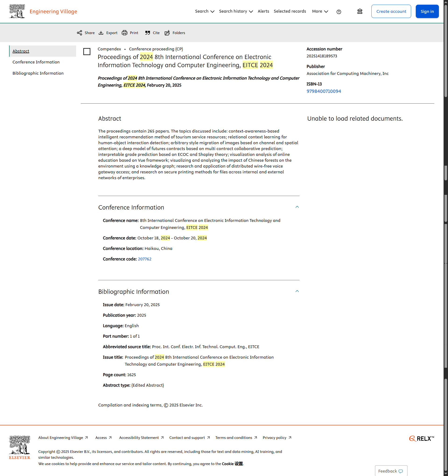This screenshot has width=448, height=476.
Task: Open the Feedback widget
Action: [391, 471]
